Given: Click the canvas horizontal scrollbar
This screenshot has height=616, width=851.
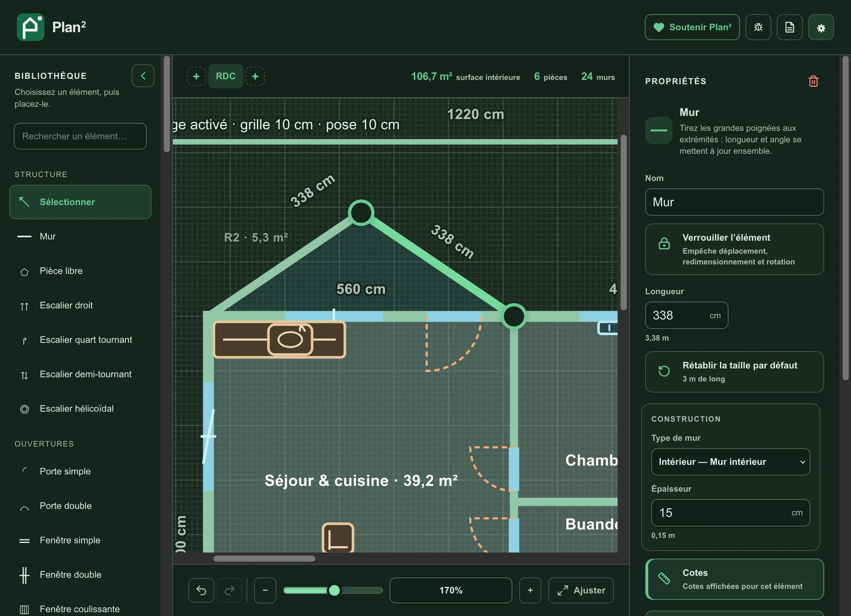Looking at the screenshot, I should click(x=264, y=558).
